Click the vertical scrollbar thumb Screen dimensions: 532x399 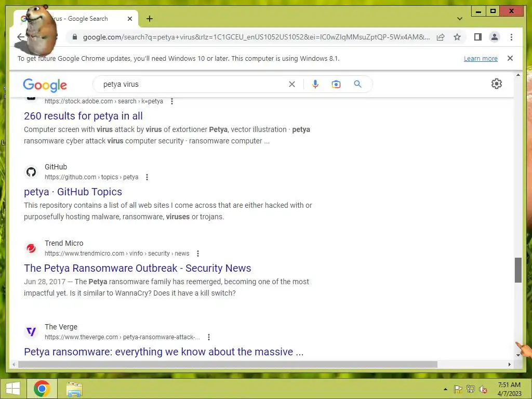click(518, 270)
